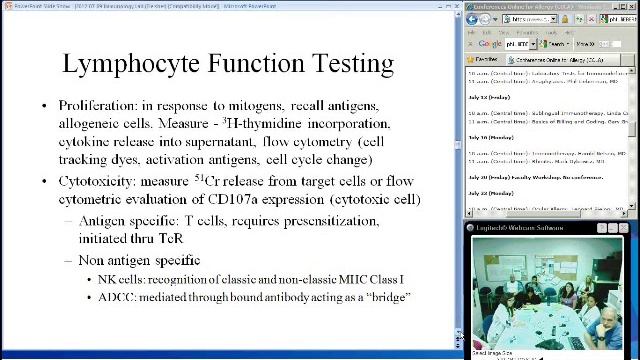Click the horizontal scroll left arrow
This screenshot has height=360, width=640.
click(x=469, y=213)
